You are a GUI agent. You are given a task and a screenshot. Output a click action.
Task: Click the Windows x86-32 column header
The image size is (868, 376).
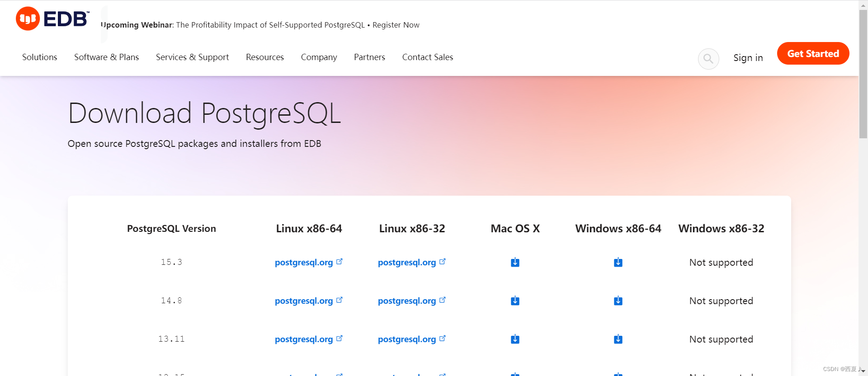pos(721,229)
